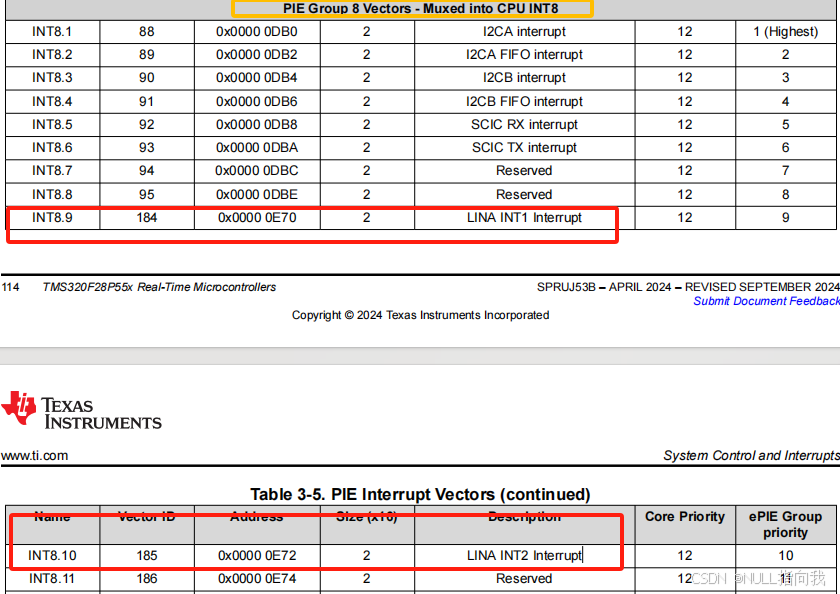
Task: Select the INT8.10 name cell
Action: pyautogui.click(x=52, y=555)
